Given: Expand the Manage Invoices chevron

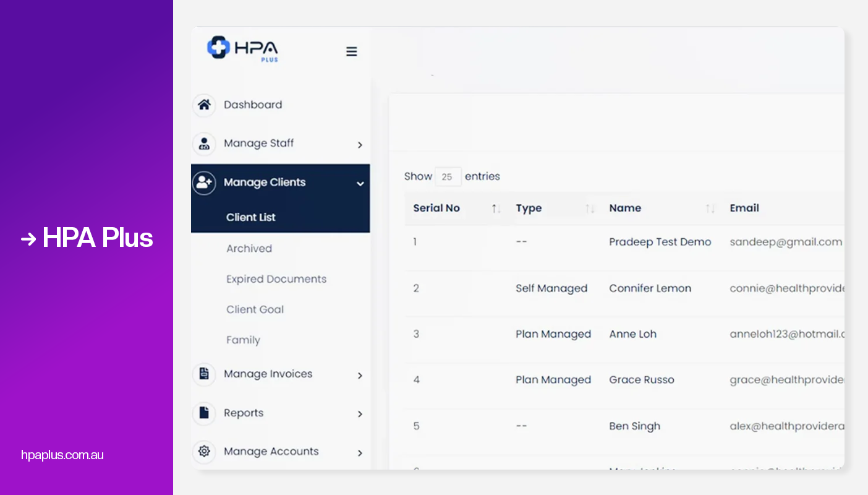Looking at the screenshot, I should [360, 376].
